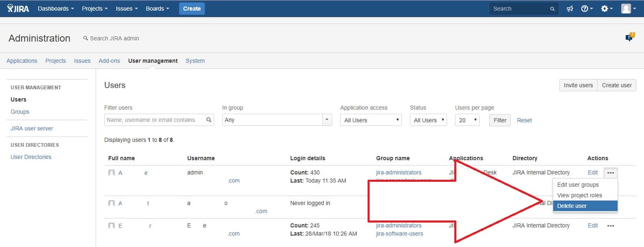Open the Boards dropdown menu
Viewport: 644px width, 247px height.
click(x=158, y=9)
